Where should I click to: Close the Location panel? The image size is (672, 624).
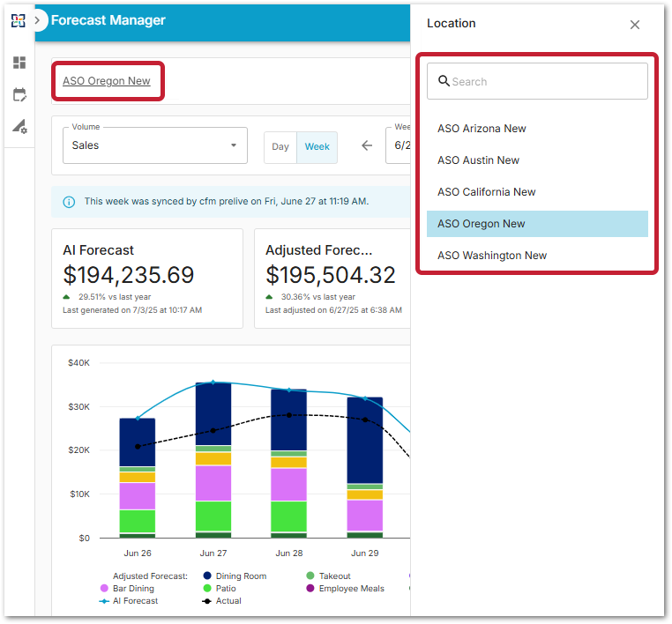pyautogui.click(x=635, y=25)
